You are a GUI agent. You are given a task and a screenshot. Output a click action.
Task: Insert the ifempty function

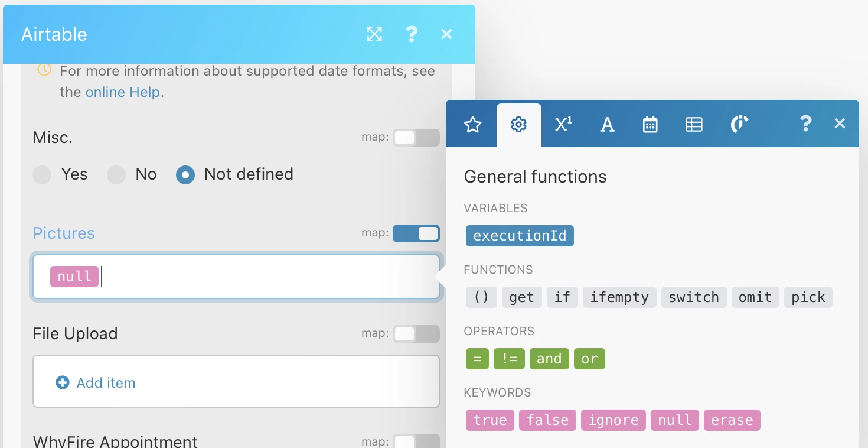(619, 297)
